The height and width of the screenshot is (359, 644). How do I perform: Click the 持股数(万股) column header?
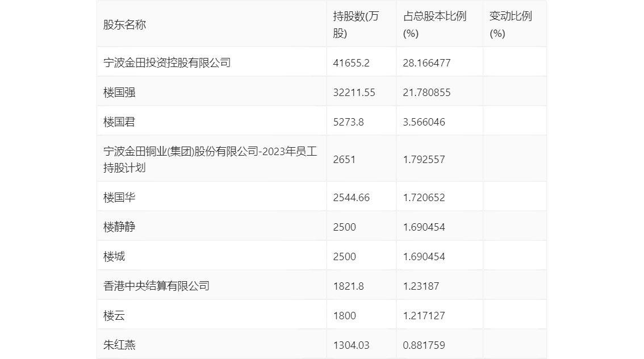pyautogui.click(x=356, y=24)
